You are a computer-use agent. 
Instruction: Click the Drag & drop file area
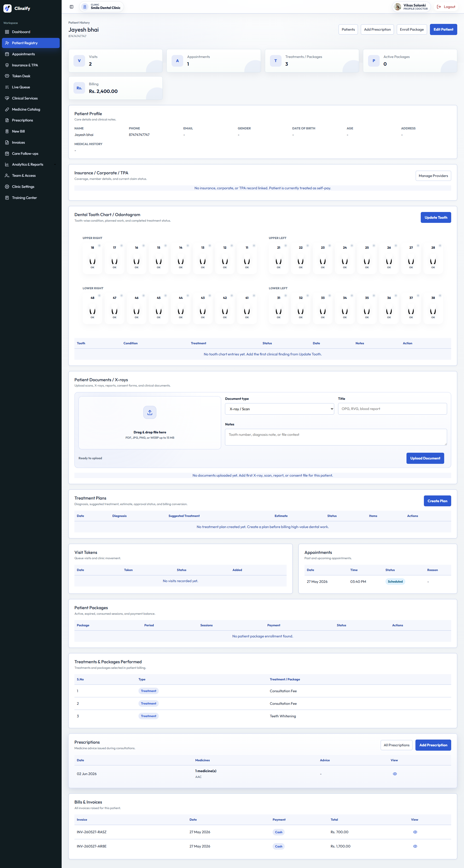tap(150, 423)
